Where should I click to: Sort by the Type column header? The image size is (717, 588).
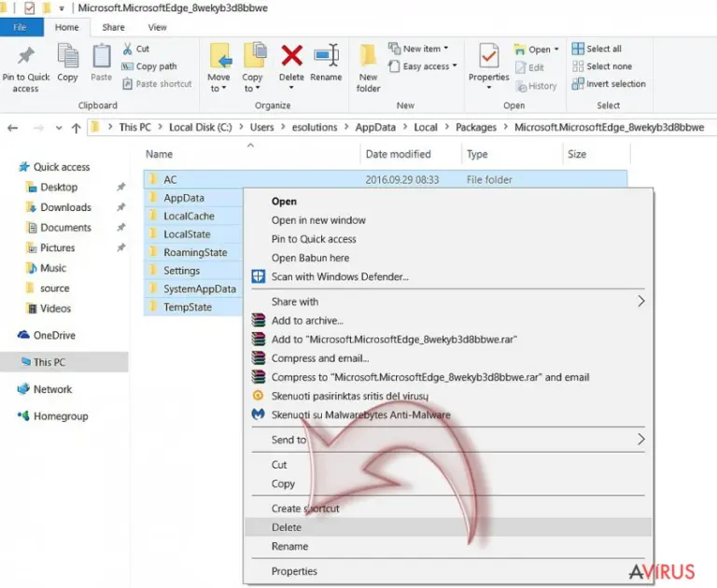[477, 154]
